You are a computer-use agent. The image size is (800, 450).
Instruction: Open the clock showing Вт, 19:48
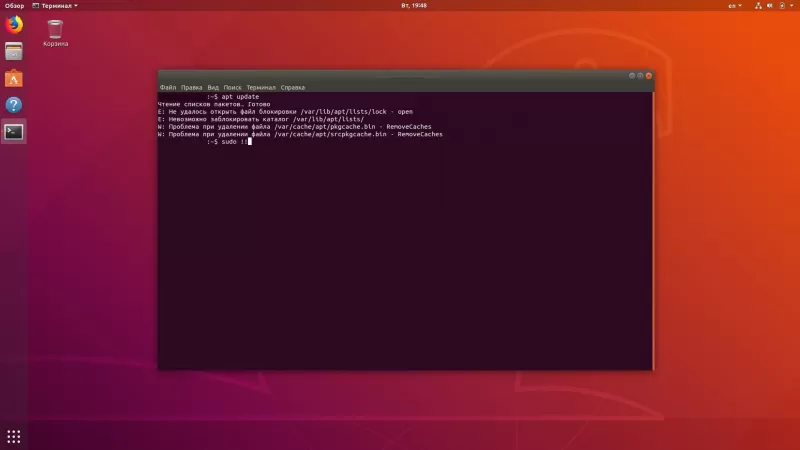[414, 6]
